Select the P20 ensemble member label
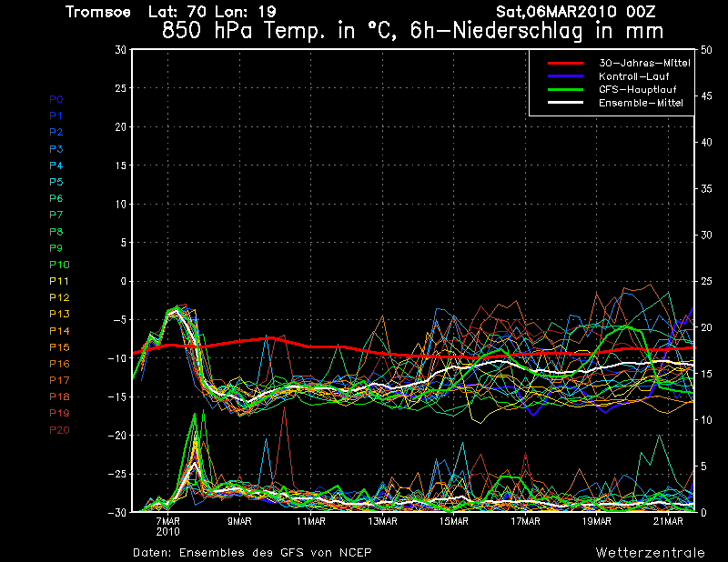 59,430
